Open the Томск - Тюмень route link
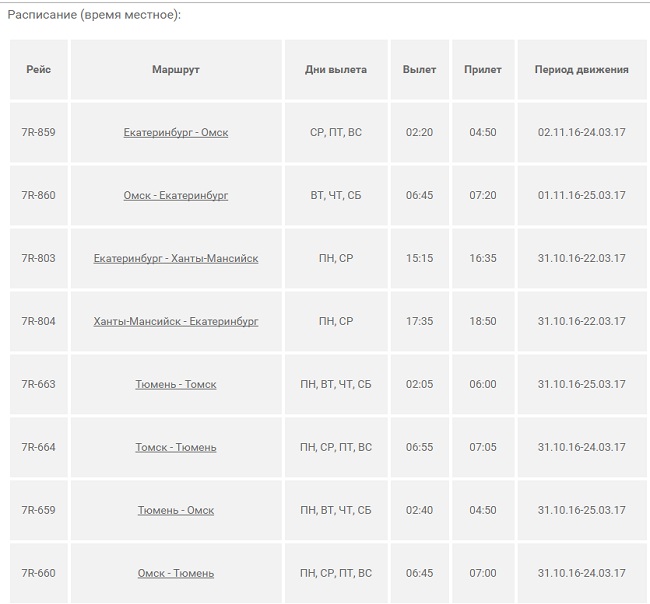The height and width of the screenshot is (604, 650). pos(176,447)
